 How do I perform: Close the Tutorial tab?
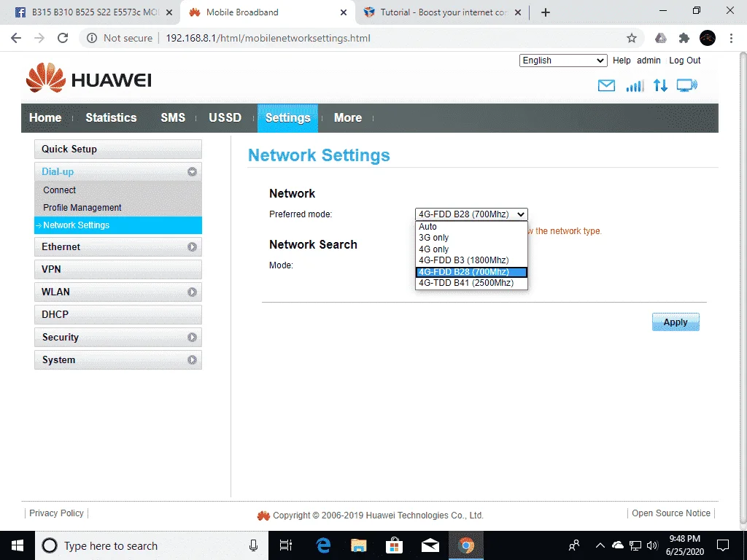(519, 12)
